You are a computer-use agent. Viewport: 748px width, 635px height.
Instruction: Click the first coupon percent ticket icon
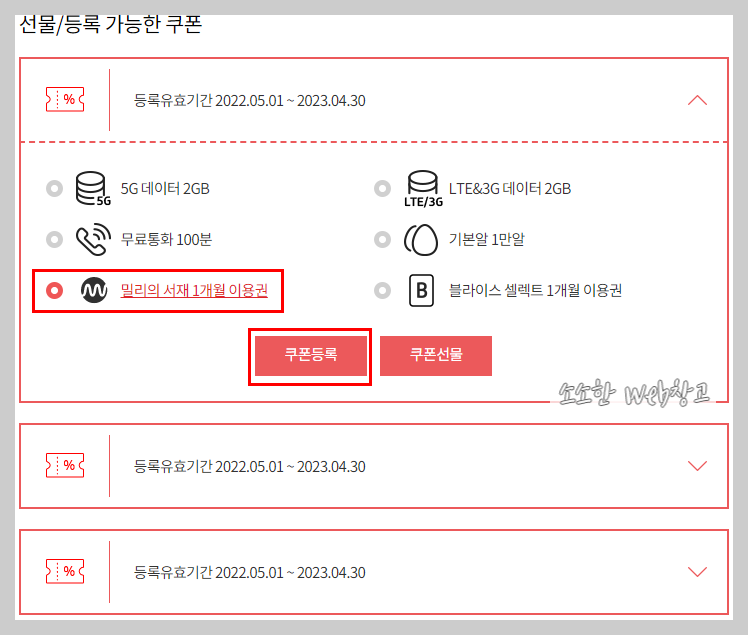pyautogui.click(x=65, y=99)
